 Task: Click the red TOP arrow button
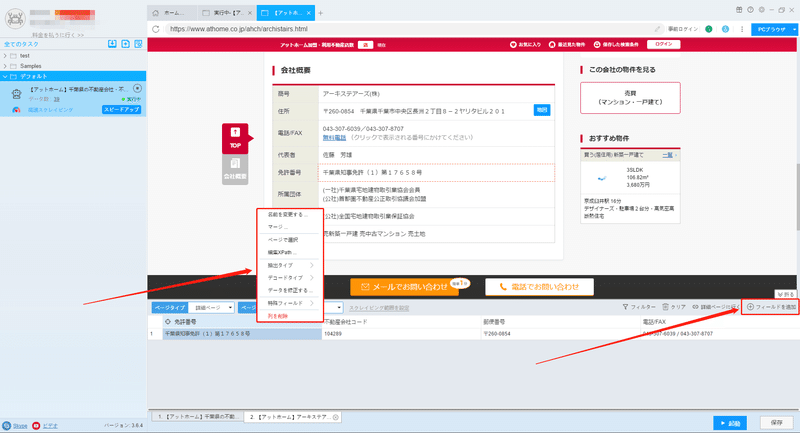(236, 138)
